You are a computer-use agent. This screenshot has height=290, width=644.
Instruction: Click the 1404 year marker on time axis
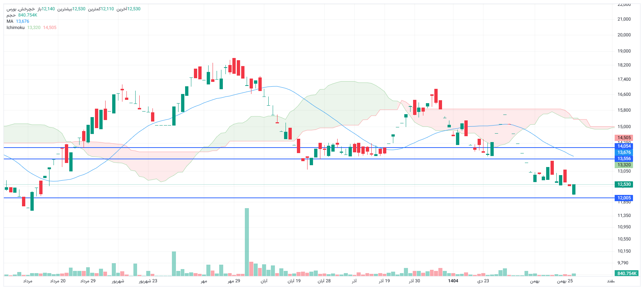click(x=453, y=281)
